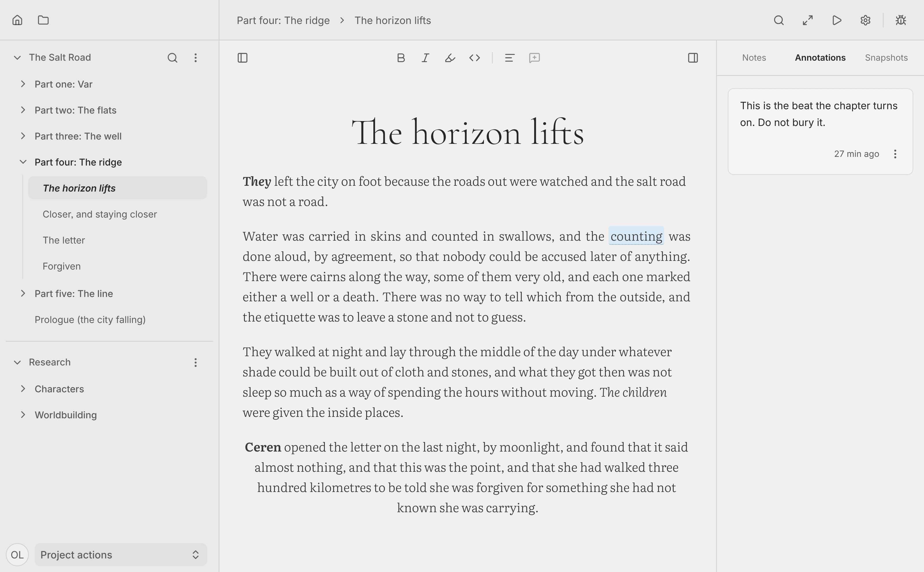
Task: Open the folder icon in top bar
Action: (44, 20)
